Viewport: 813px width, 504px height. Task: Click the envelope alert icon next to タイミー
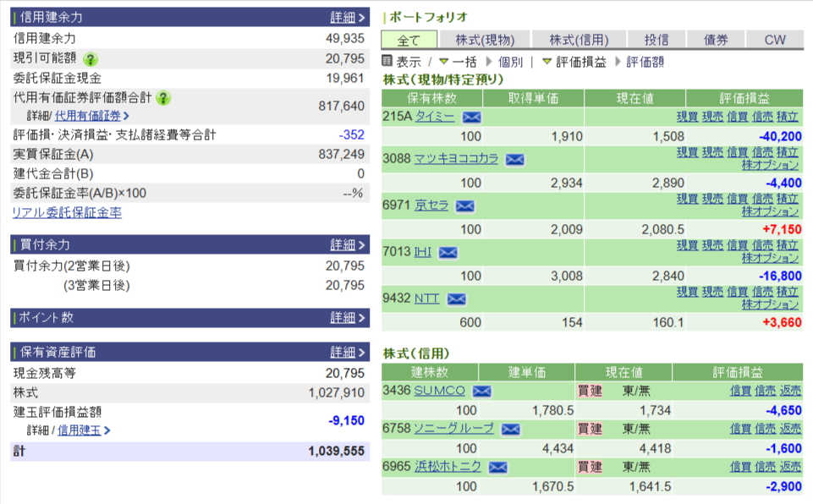[471, 117]
